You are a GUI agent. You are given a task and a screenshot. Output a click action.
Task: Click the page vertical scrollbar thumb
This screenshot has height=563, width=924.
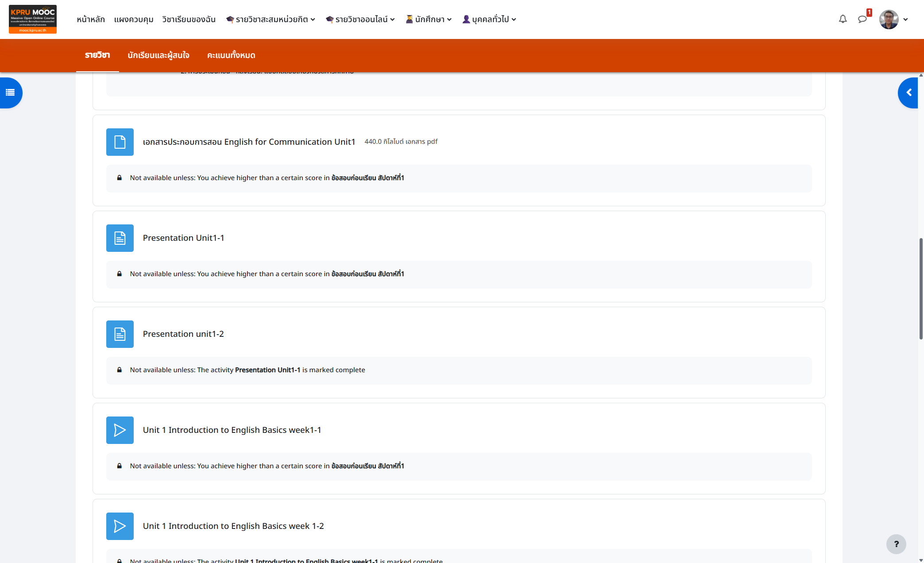921,289
